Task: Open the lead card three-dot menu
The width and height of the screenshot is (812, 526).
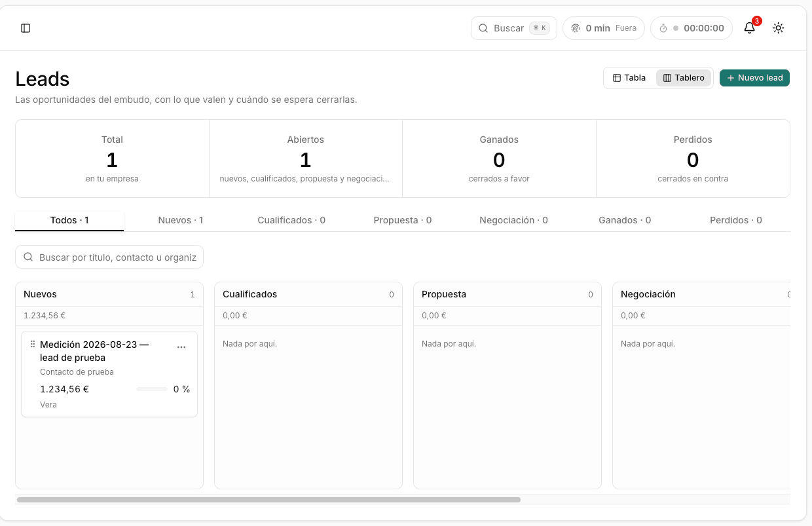Action: 181,347
